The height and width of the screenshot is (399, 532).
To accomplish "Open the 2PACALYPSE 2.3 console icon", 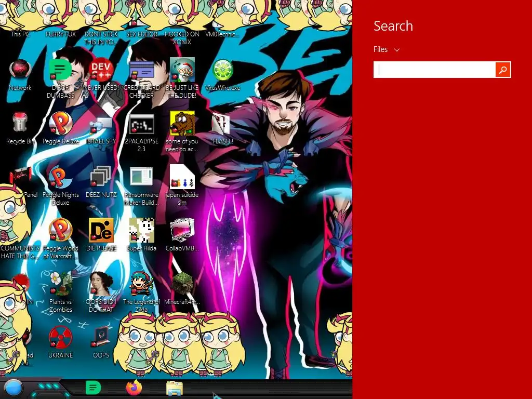I will (x=141, y=124).
